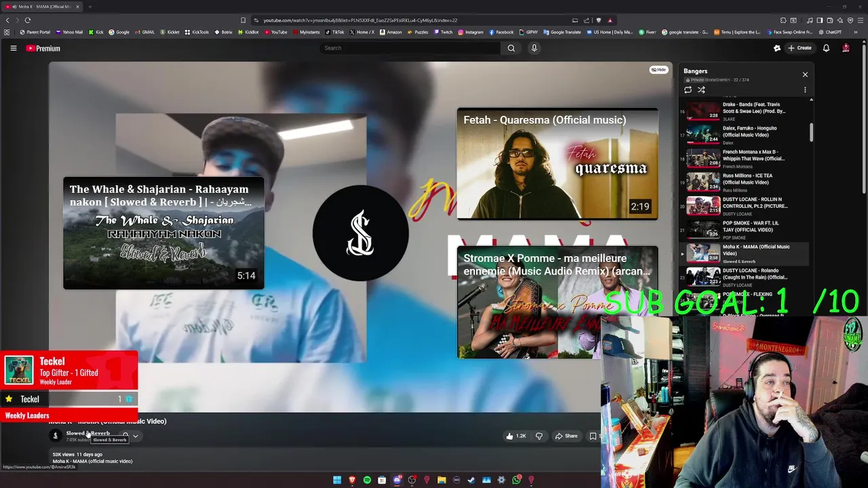This screenshot has height=488, width=868.
Task: Bookmark this page icon in address bar
Action: pos(243,20)
